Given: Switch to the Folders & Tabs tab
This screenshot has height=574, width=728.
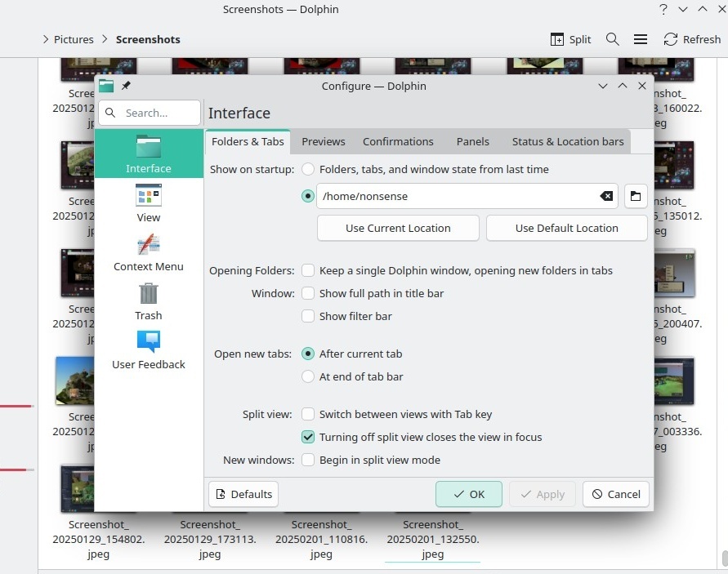Looking at the screenshot, I should [248, 141].
